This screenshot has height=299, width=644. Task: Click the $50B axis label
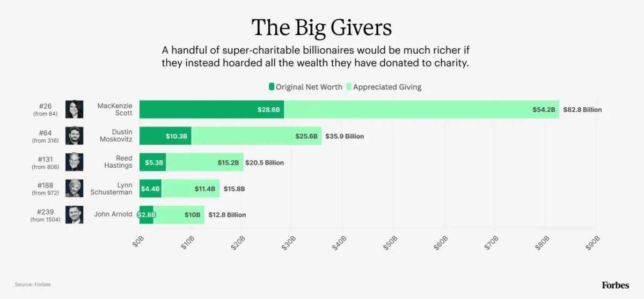click(x=391, y=243)
